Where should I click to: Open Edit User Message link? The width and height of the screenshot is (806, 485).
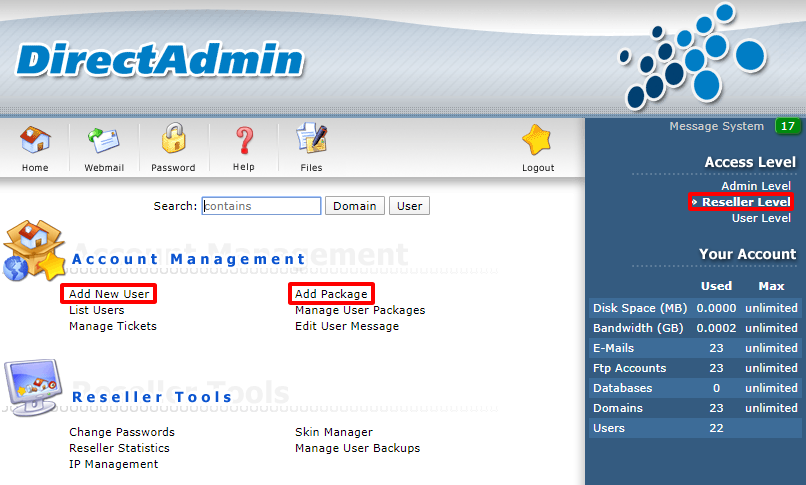[x=346, y=326]
